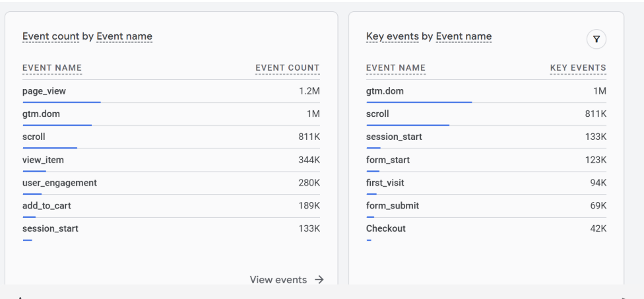Open 'Key events' metric selector in right card title
The width and height of the screenshot is (644, 299).
tap(392, 36)
